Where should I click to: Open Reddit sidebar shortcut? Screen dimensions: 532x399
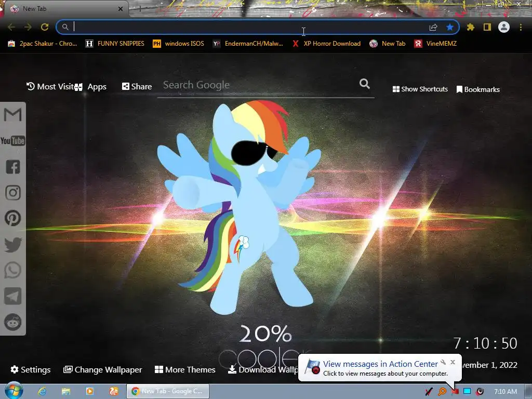(13, 322)
